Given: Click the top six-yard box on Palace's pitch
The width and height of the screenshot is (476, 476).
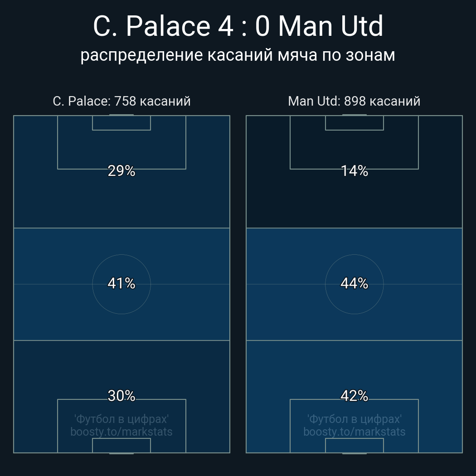Looking at the screenshot, I should (x=121, y=123).
